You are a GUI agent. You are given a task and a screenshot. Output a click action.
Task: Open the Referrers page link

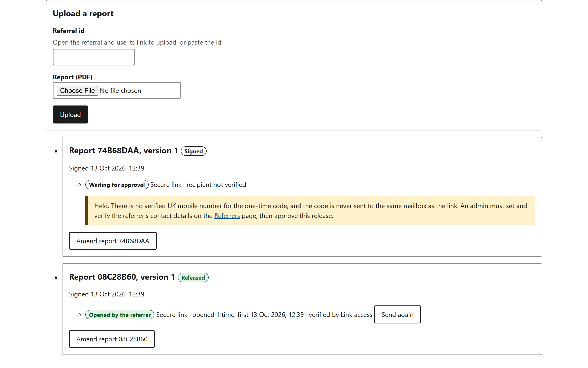coord(227,216)
